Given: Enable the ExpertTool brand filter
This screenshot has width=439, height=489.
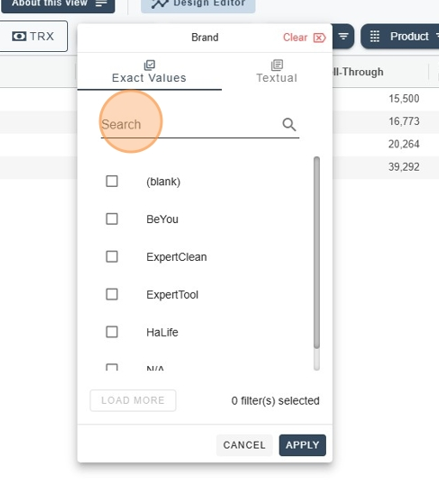Looking at the screenshot, I should click(112, 294).
